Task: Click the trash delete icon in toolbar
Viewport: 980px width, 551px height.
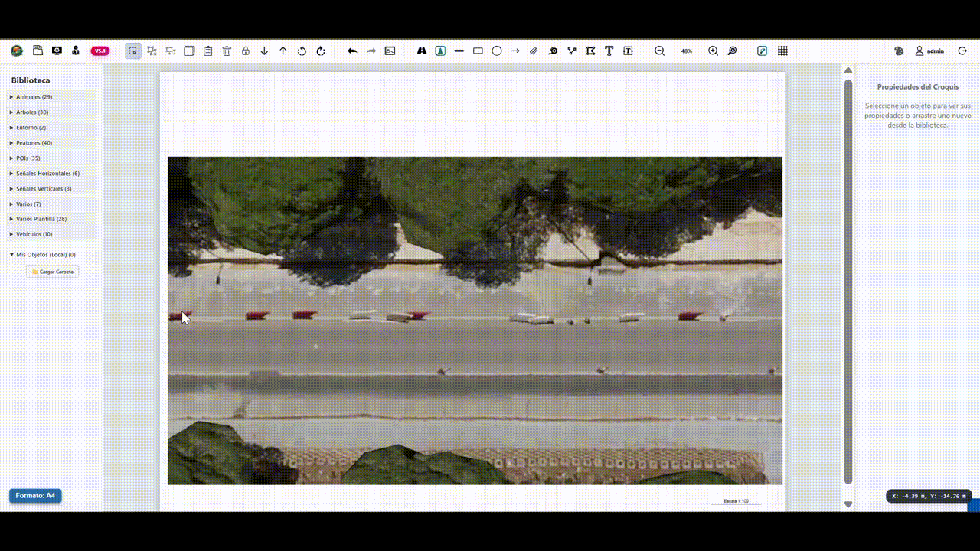Action: coord(227,51)
